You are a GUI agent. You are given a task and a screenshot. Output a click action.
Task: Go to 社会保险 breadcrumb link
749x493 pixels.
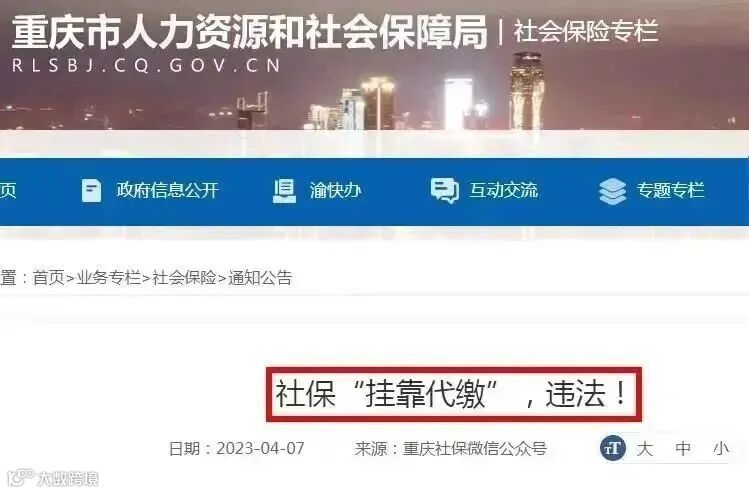coord(184,278)
